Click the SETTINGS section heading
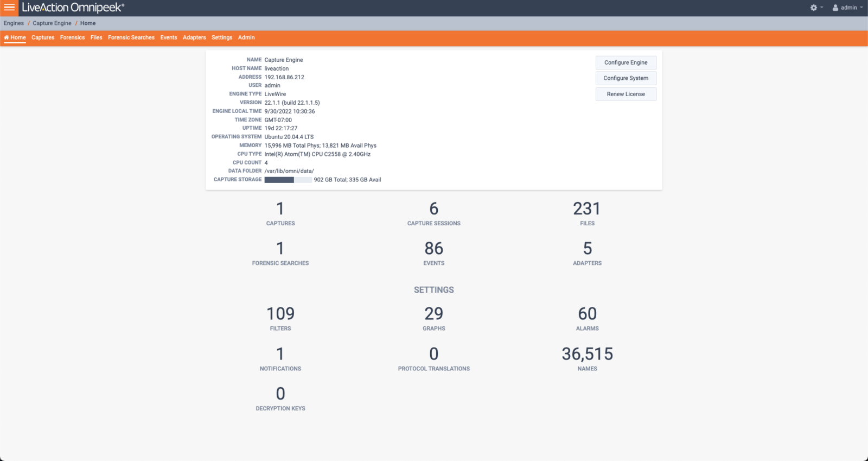The image size is (868, 461). point(434,290)
